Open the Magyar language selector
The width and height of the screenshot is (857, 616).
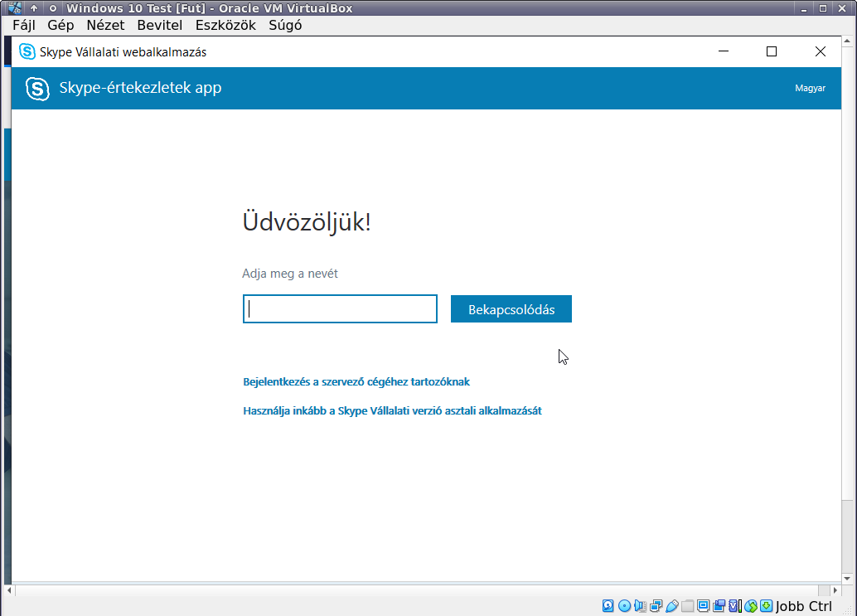pyautogui.click(x=810, y=88)
